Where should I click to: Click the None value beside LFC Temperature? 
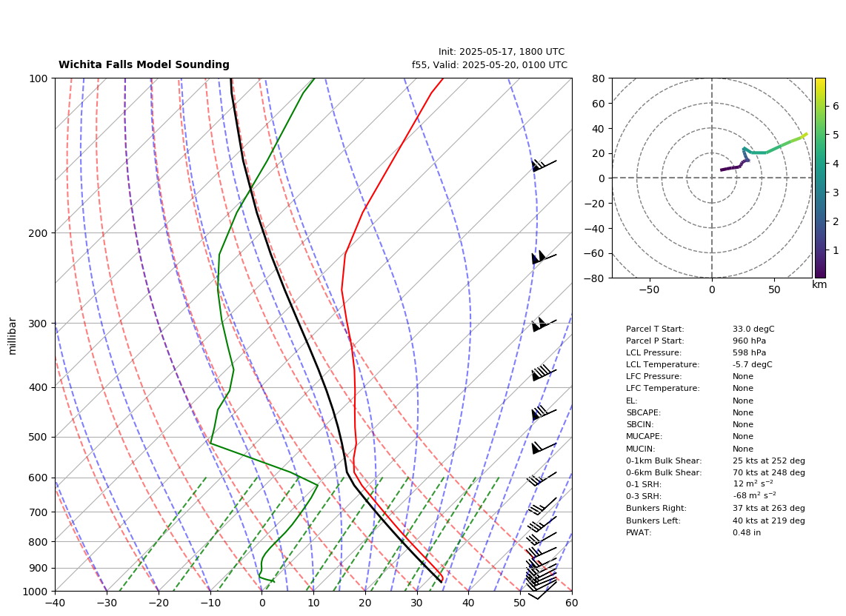tap(743, 389)
